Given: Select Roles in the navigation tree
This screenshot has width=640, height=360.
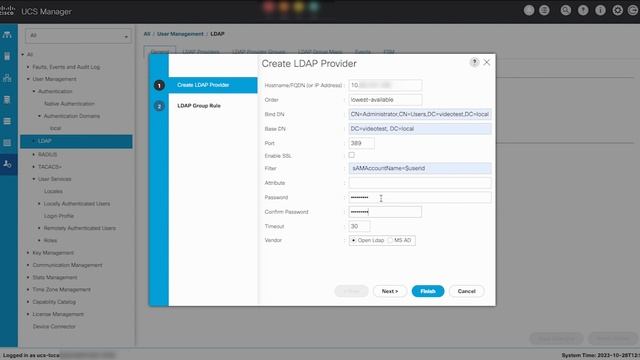Looking at the screenshot, I should pyautogui.click(x=50, y=240).
